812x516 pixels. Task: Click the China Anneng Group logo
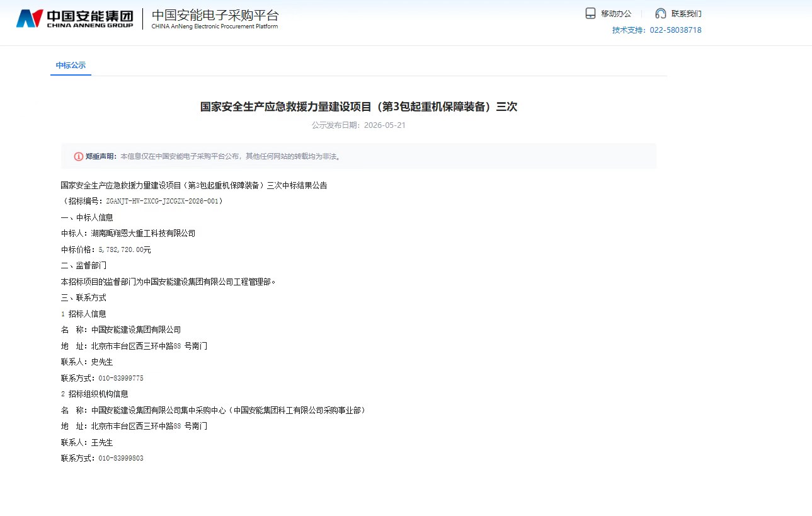[x=75, y=18]
